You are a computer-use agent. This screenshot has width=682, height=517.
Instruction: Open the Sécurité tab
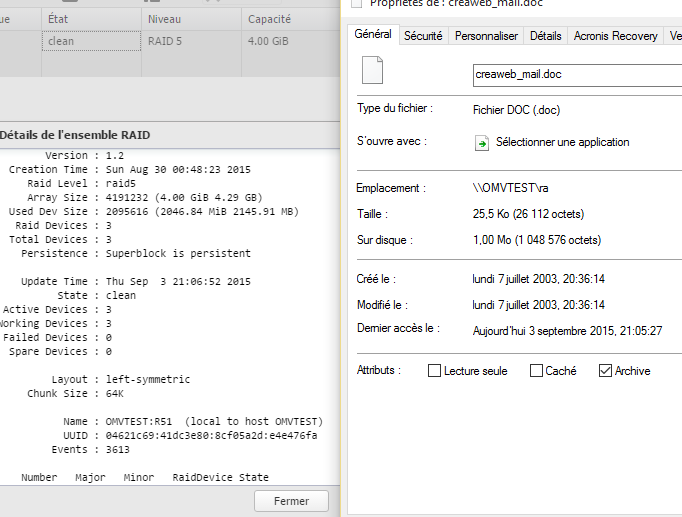(423, 36)
